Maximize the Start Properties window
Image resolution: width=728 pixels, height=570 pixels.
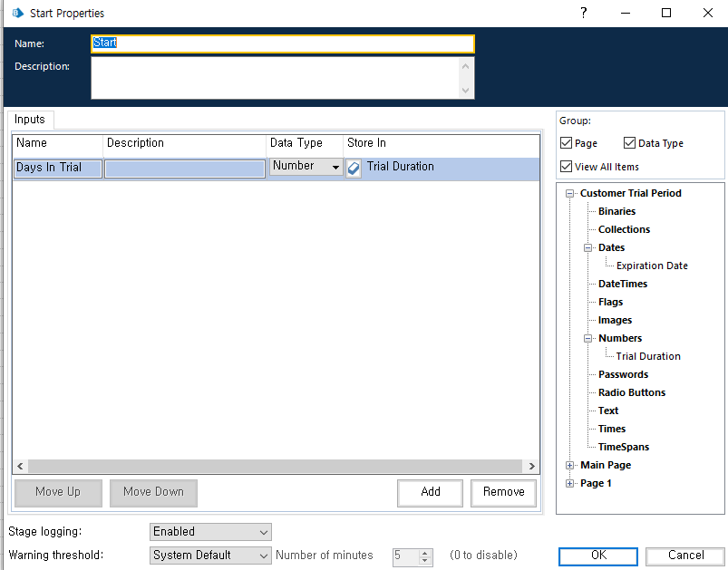tap(666, 13)
